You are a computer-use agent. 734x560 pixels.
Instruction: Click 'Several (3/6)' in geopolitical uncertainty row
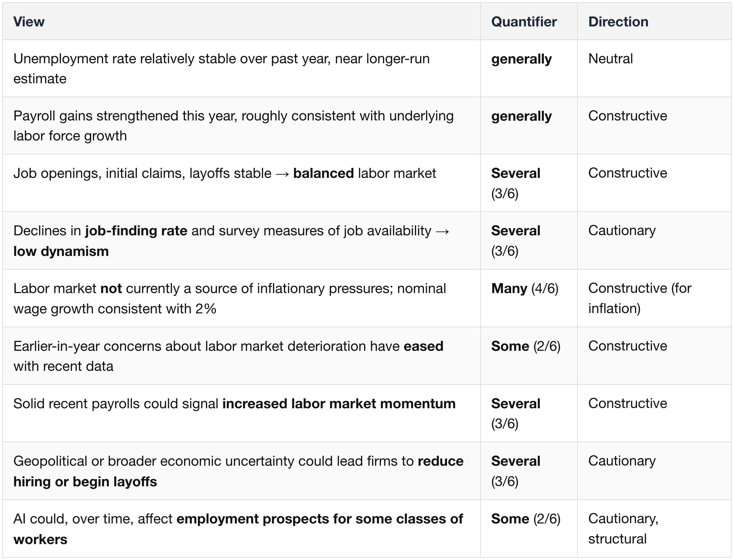click(516, 471)
